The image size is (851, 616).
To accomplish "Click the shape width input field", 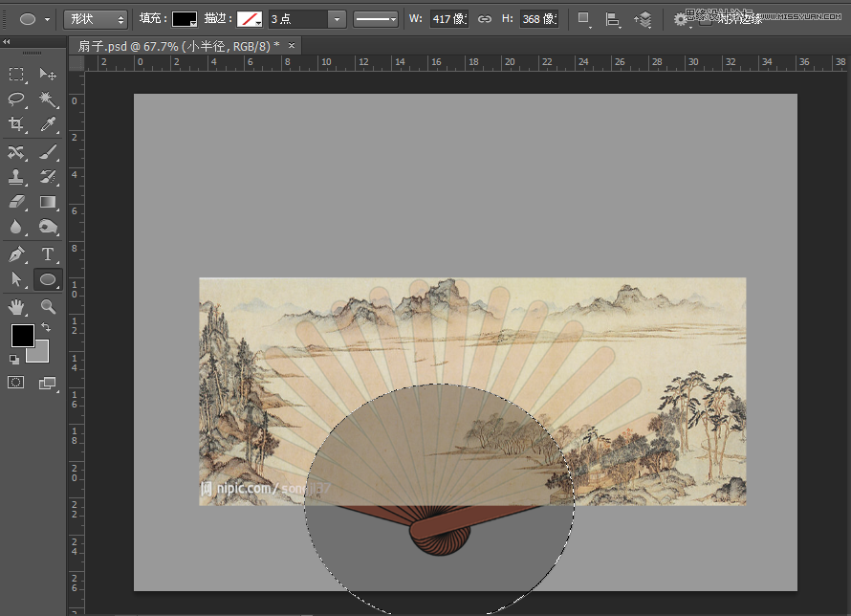I will pyautogui.click(x=447, y=19).
